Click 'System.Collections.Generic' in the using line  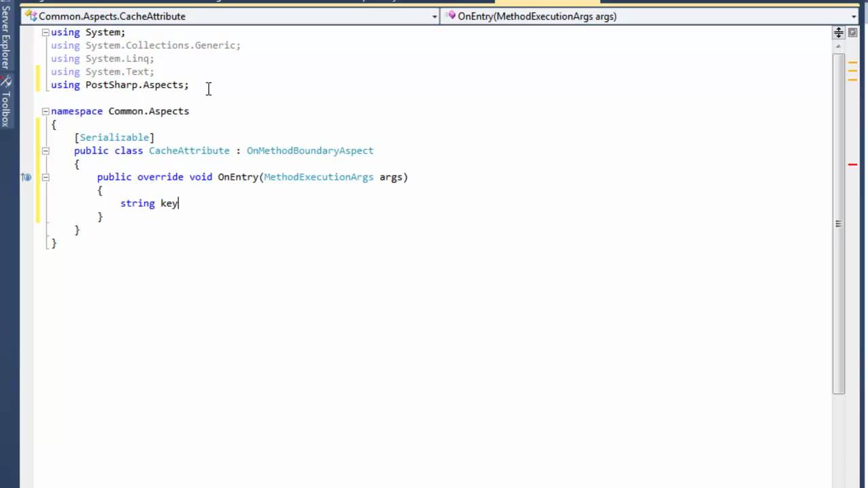[160, 45]
